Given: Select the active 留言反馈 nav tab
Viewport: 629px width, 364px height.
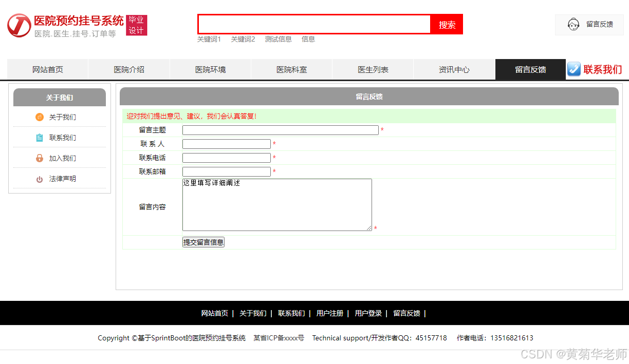Looking at the screenshot, I should [x=530, y=69].
